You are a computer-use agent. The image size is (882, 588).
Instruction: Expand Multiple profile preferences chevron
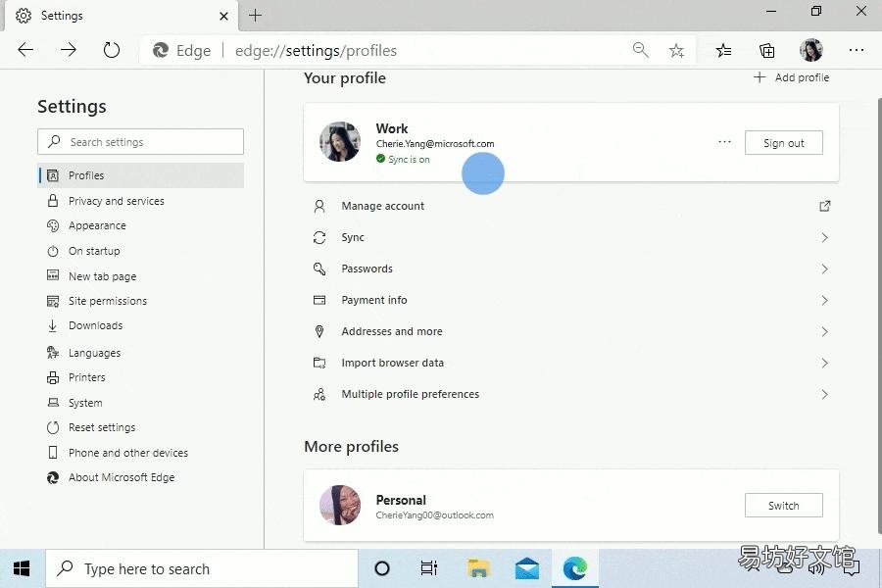(x=824, y=394)
